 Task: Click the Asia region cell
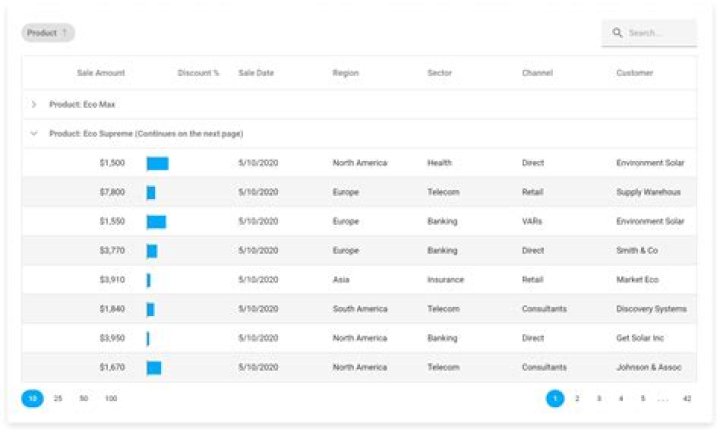(341, 279)
